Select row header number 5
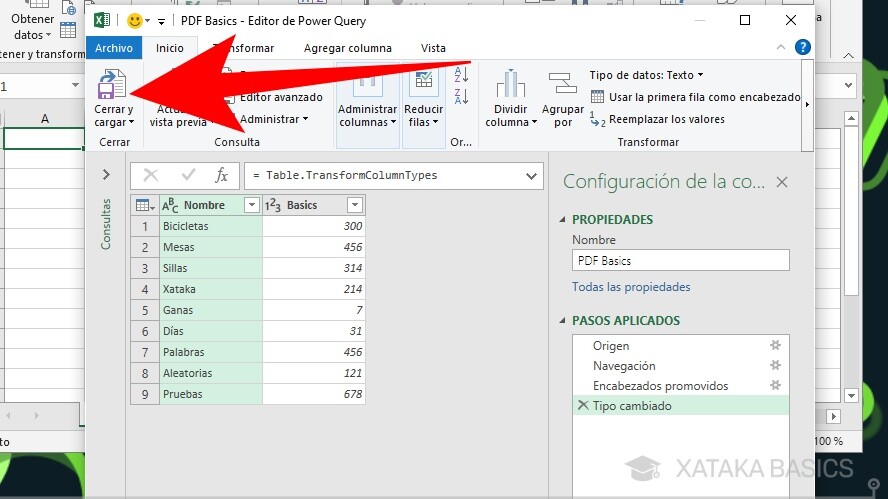This screenshot has height=499, width=888. click(145, 310)
